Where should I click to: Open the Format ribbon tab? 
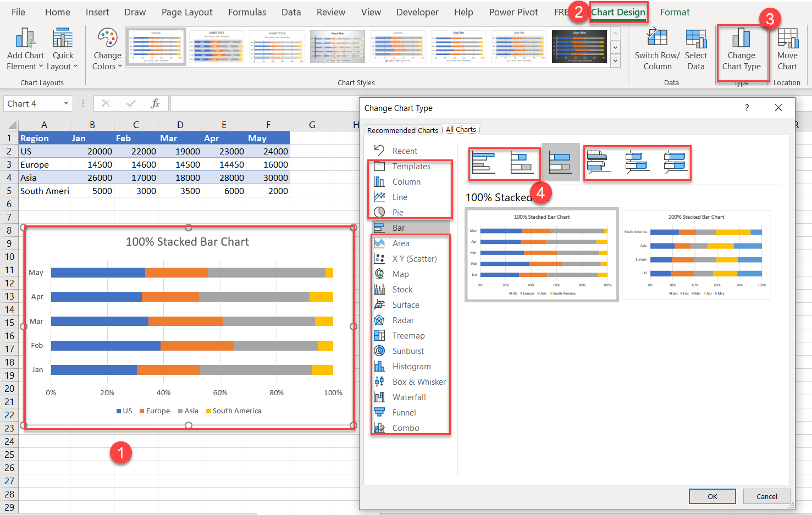[675, 12]
